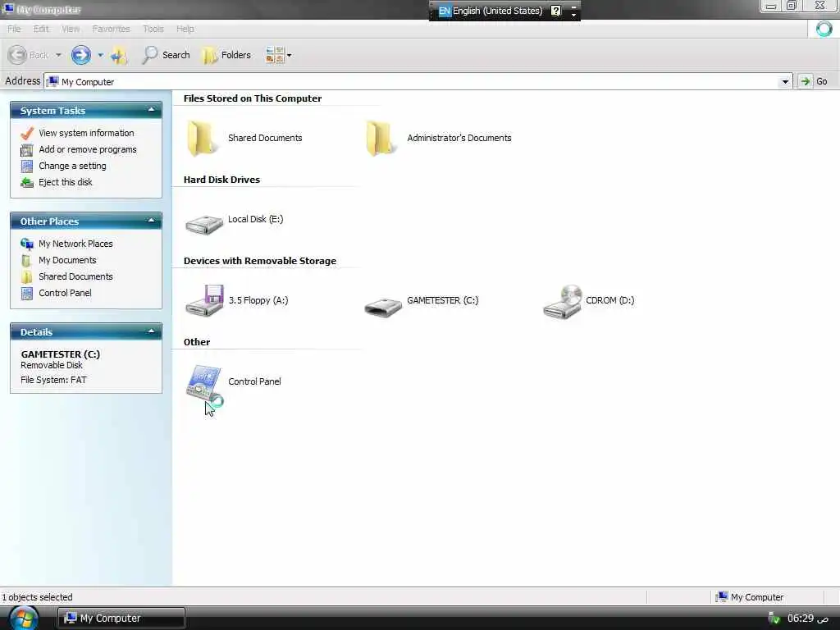This screenshot has width=840, height=630.
Task: Select the CDROM (D:) drive icon
Action: click(x=563, y=302)
